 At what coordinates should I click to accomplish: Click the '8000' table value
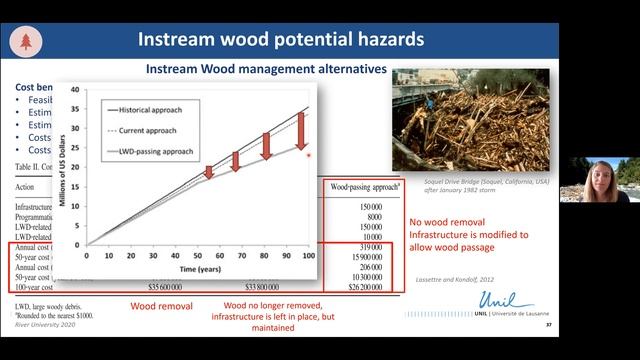click(x=375, y=217)
